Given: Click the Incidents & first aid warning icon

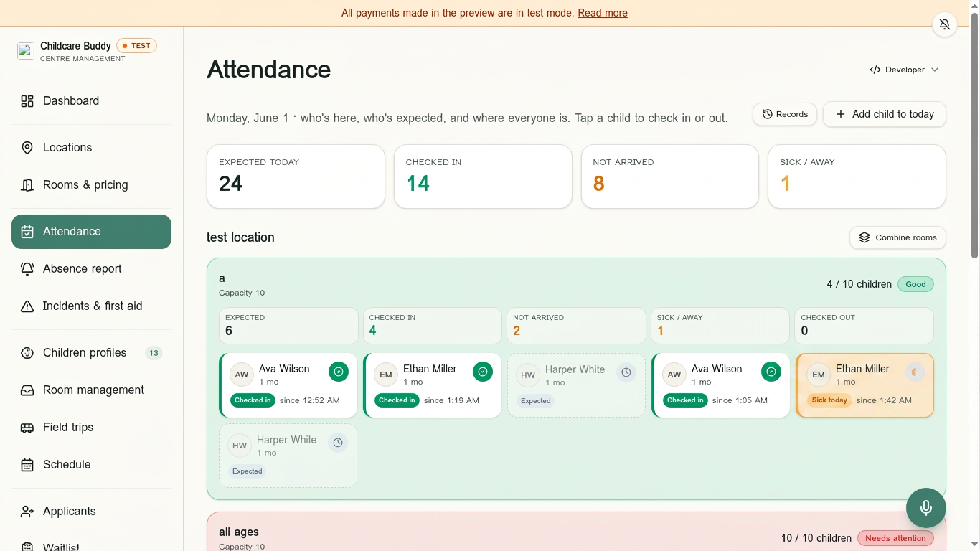Looking at the screenshot, I should pyautogui.click(x=27, y=306).
